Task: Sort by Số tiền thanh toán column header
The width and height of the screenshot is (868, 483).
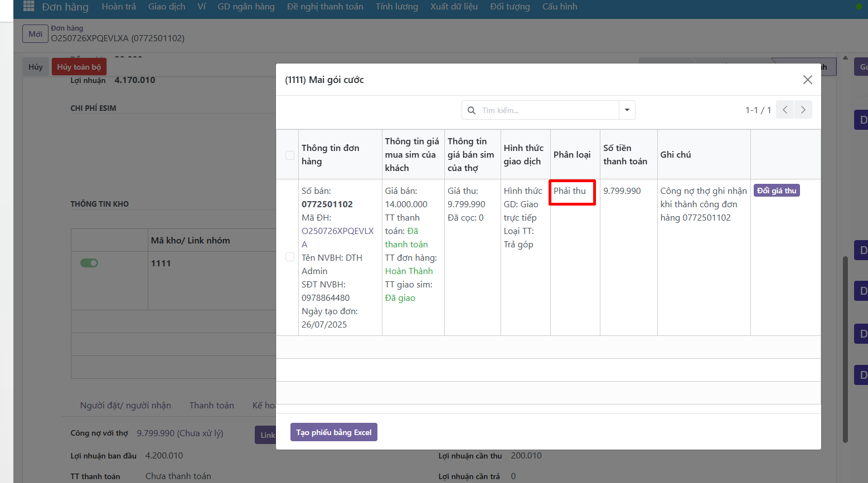Action: [x=628, y=154]
